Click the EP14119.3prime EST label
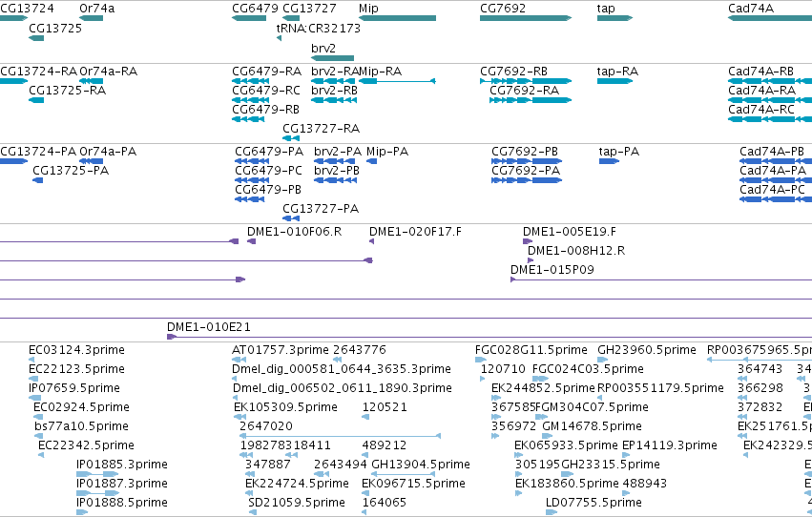The width and height of the screenshot is (812, 517). pyautogui.click(x=670, y=445)
